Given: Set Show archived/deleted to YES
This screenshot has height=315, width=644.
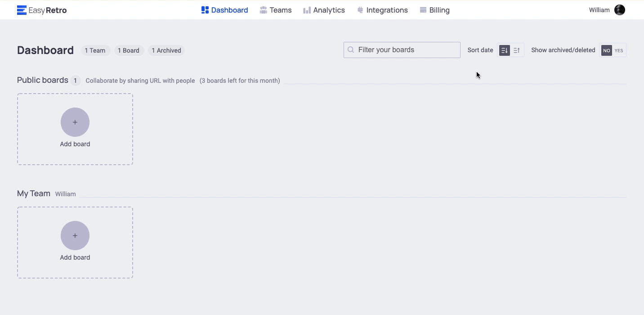Looking at the screenshot, I should (619, 50).
